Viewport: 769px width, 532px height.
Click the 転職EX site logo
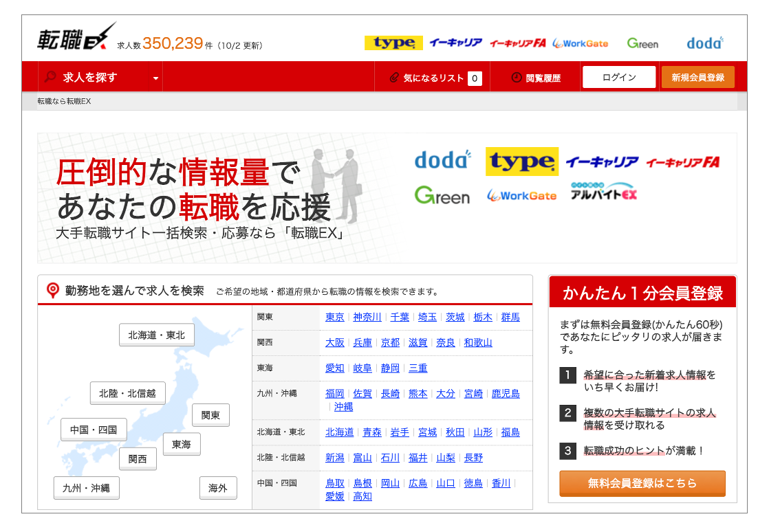[x=76, y=37]
